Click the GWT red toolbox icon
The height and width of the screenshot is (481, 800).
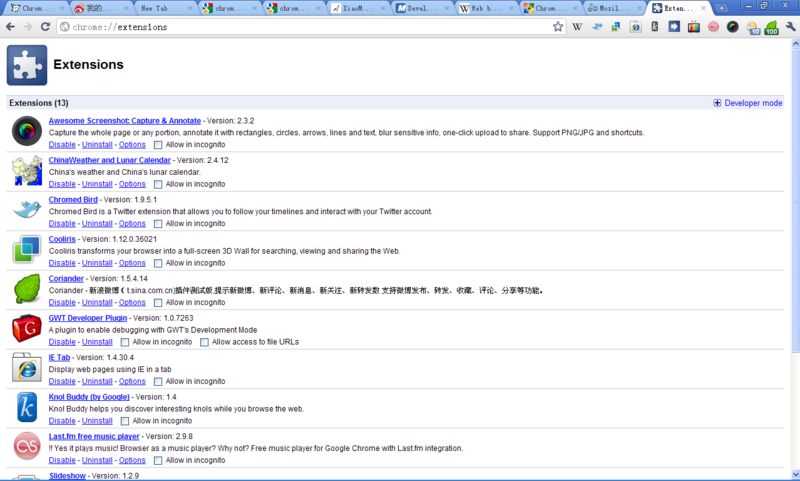pyautogui.click(x=27, y=328)
